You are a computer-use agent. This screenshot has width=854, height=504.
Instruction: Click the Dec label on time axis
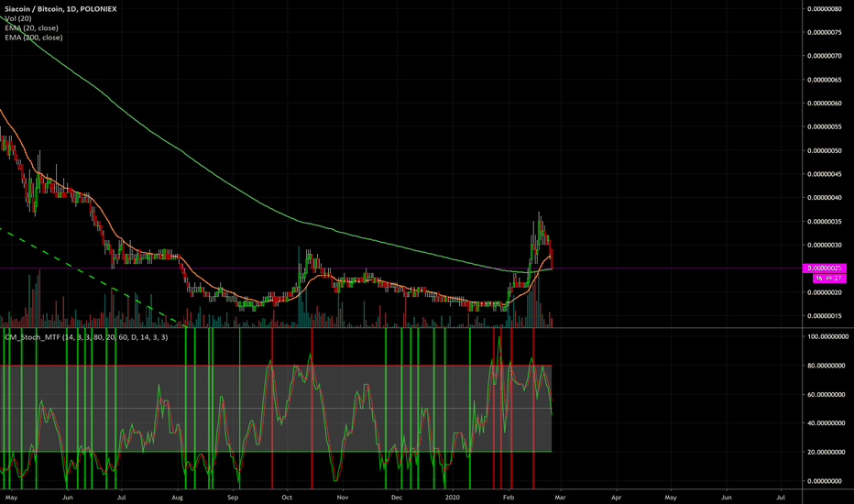point(397,498)
